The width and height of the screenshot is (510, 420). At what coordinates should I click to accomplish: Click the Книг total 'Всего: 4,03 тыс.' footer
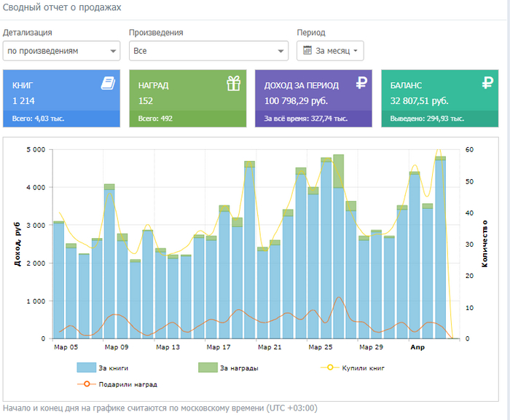[38, 118]
